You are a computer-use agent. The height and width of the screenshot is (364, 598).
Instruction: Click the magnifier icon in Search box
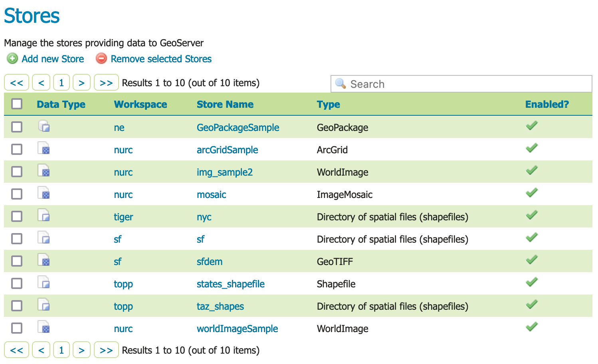coord(341,83)
